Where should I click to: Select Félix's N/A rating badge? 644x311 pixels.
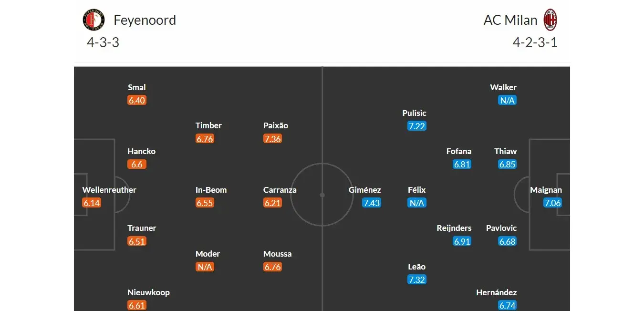point(416,203)
